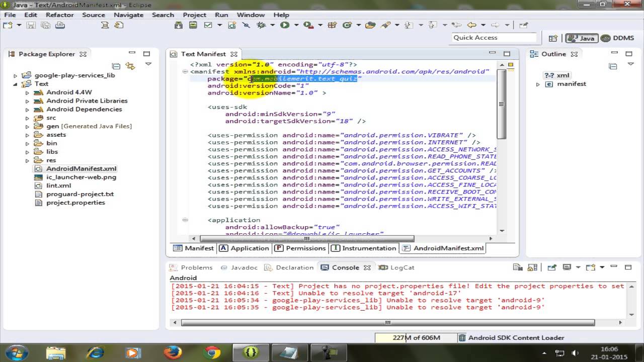Select AndroidManifest.xml in Package Explorer
The height and width of the screenshot is (362, 644).
click(76, 169)
